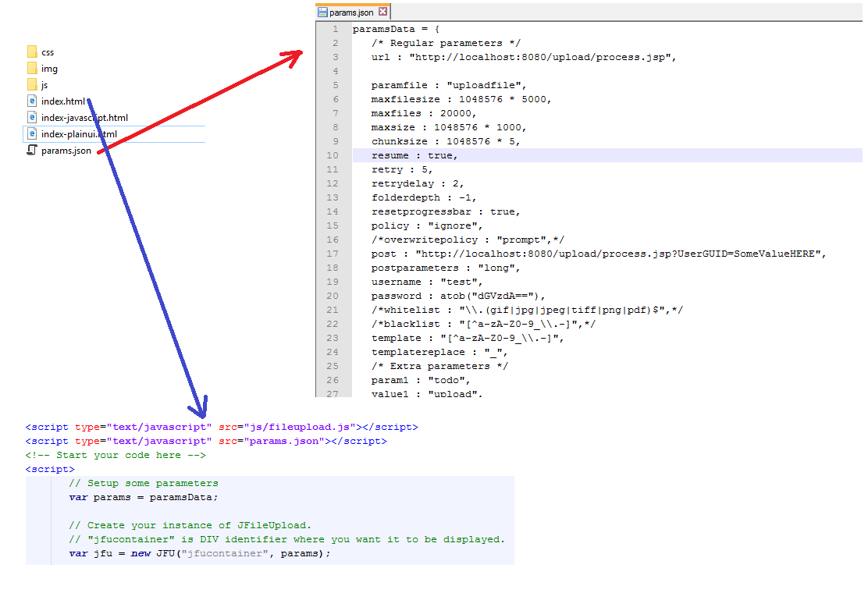Click the "params.json" src string in script tag
The height and width of the screenshot is (593, 868).
click(x=284, y=441)
